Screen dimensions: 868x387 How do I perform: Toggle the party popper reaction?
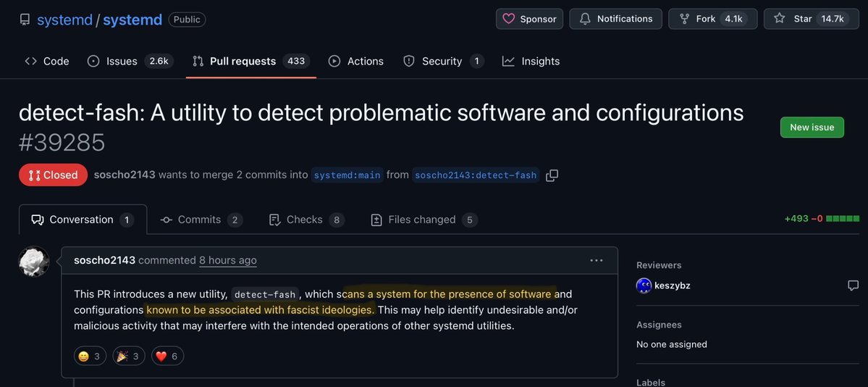pos(129,356)
